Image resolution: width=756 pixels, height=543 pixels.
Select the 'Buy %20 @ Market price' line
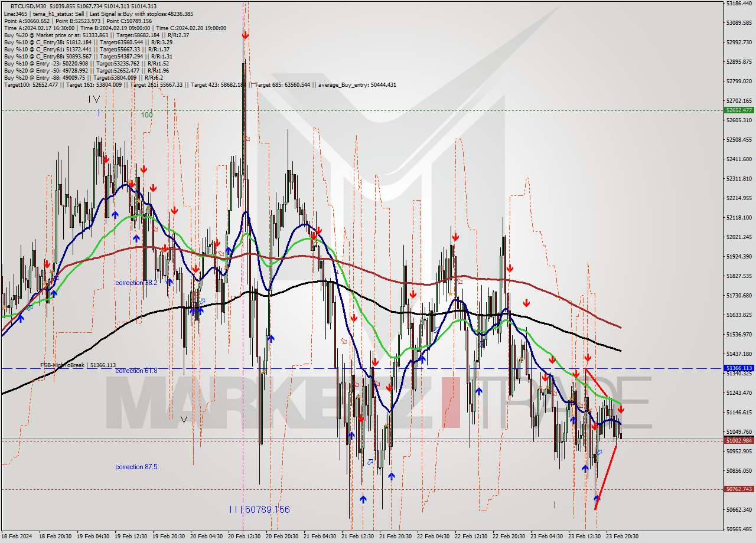97,35
